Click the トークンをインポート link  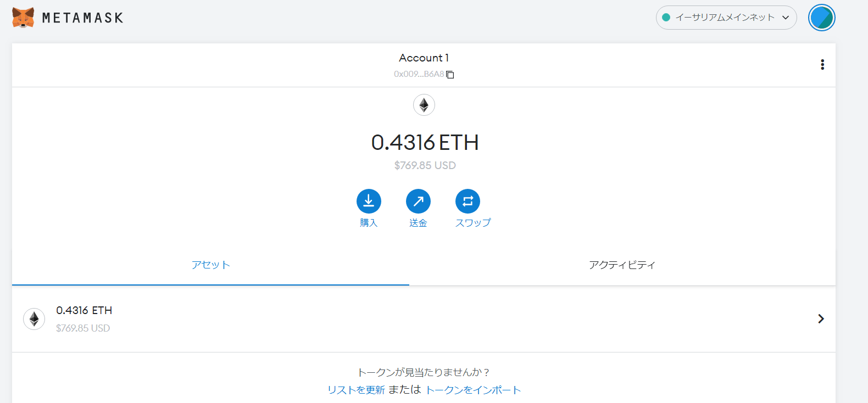473,390
